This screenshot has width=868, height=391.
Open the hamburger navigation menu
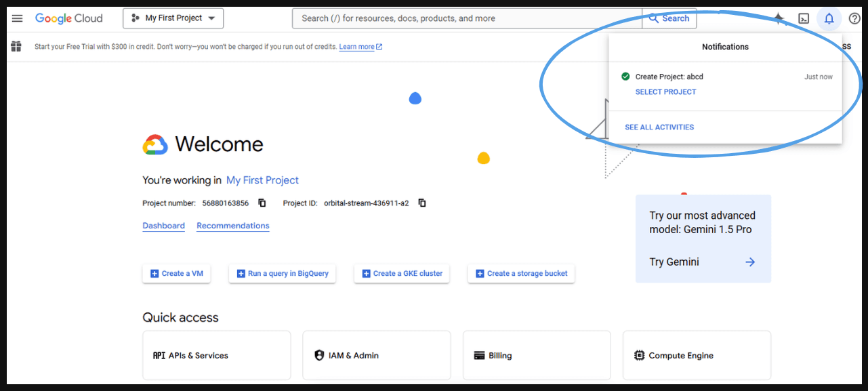click(18, 18)
